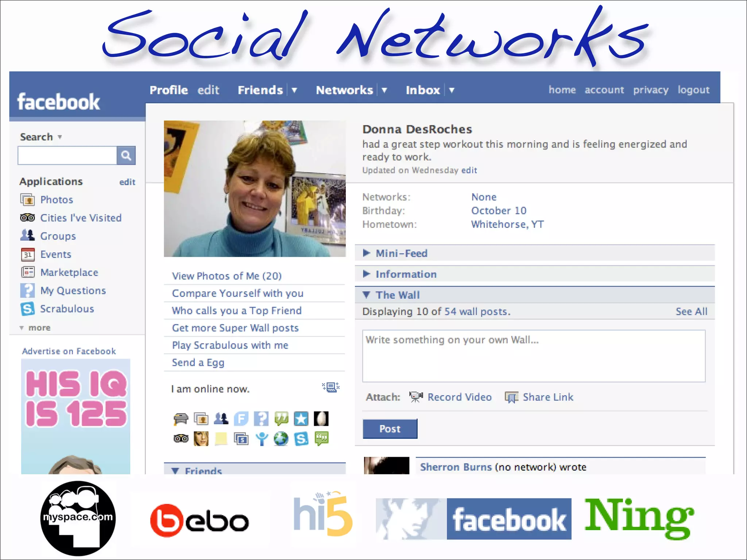Click the online-now computer status icon
The image size is (747, 560).
331,388
